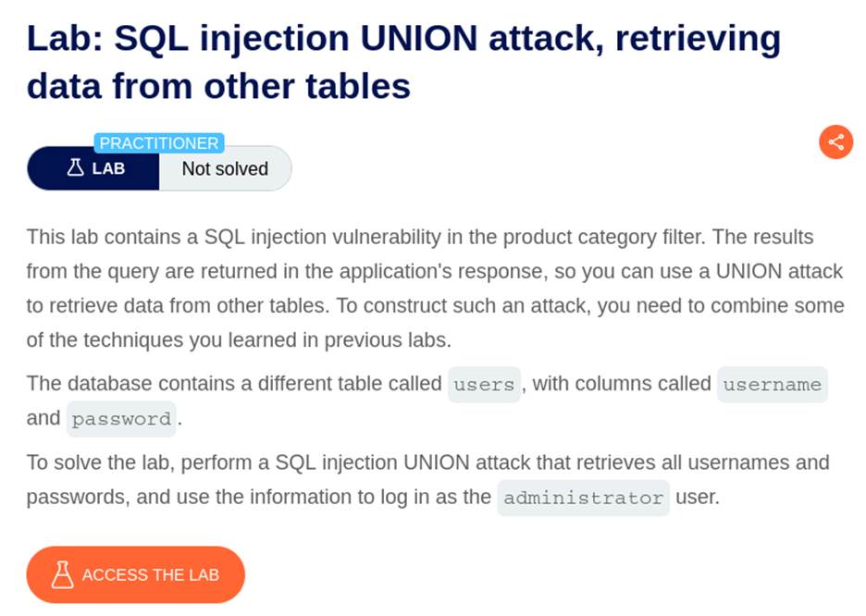Click 'data from other tables' in title
The height and width of the screenshot is (616, 866).
coord(218,86)
